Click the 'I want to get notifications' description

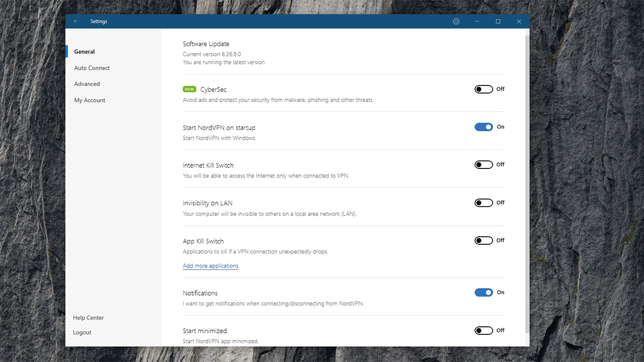coord(273,304)
